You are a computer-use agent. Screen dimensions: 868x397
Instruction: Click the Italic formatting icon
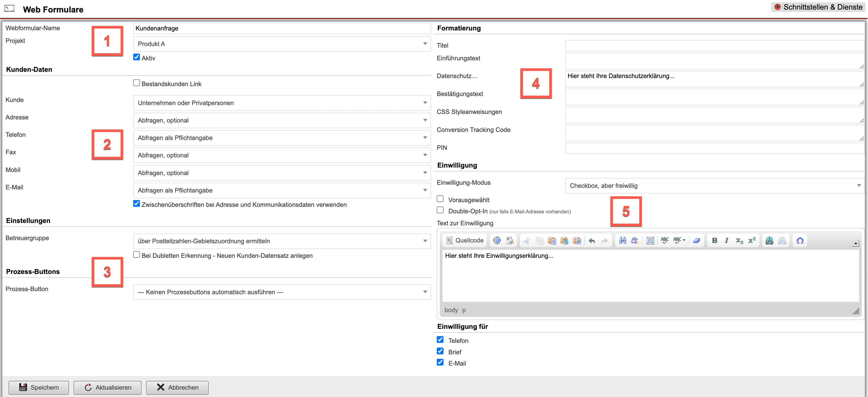pyautogui.click(x=726, y=240)
